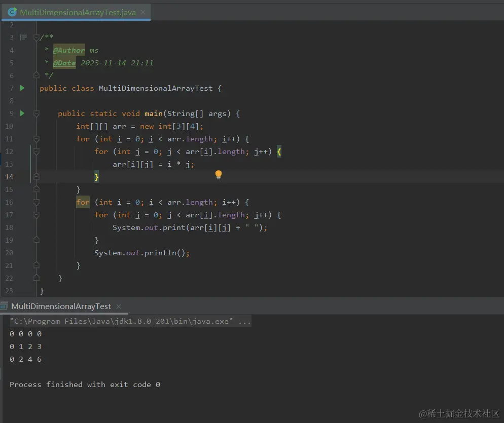The image size is (504, 423).
Task: Click 'new int[3][4]' array creation on line 10
Action: pos(169,126)
